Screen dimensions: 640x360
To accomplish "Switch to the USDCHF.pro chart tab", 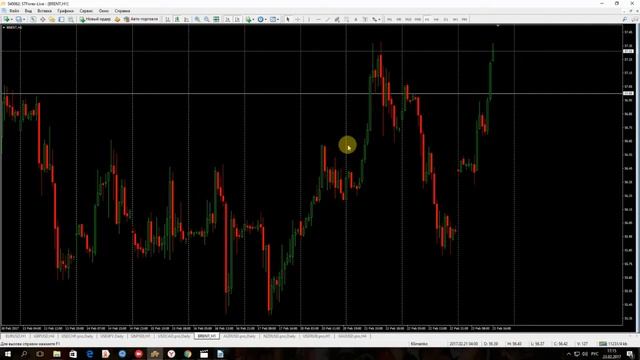I will click(77, 336).
